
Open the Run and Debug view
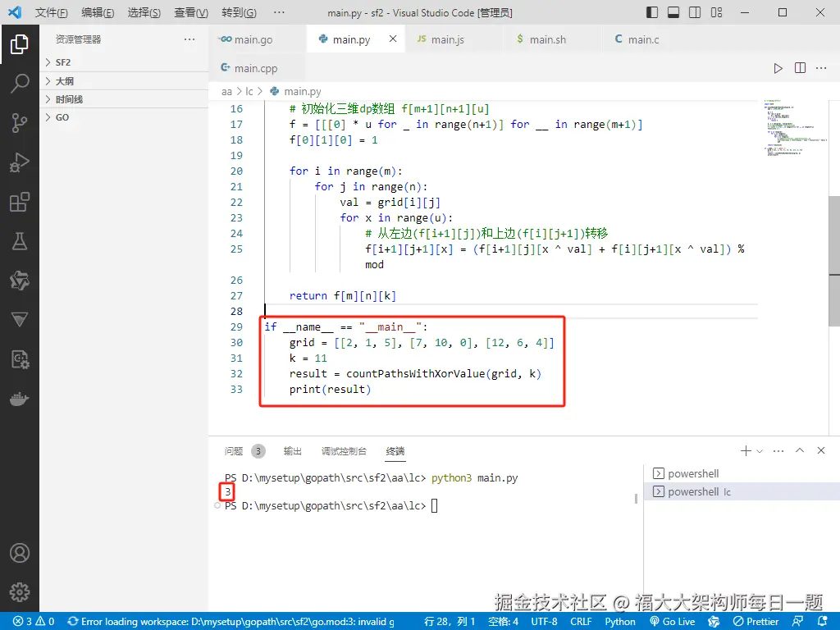coord(20,162)
